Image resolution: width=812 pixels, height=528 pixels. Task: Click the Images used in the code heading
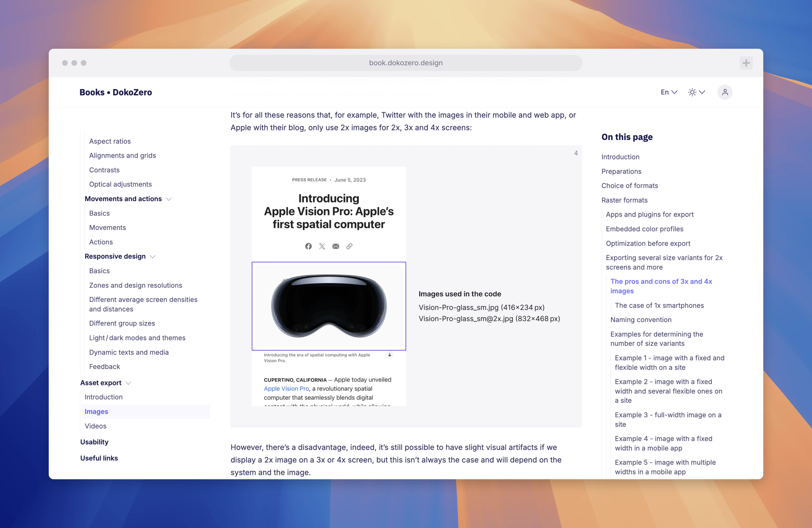point(460,294)
